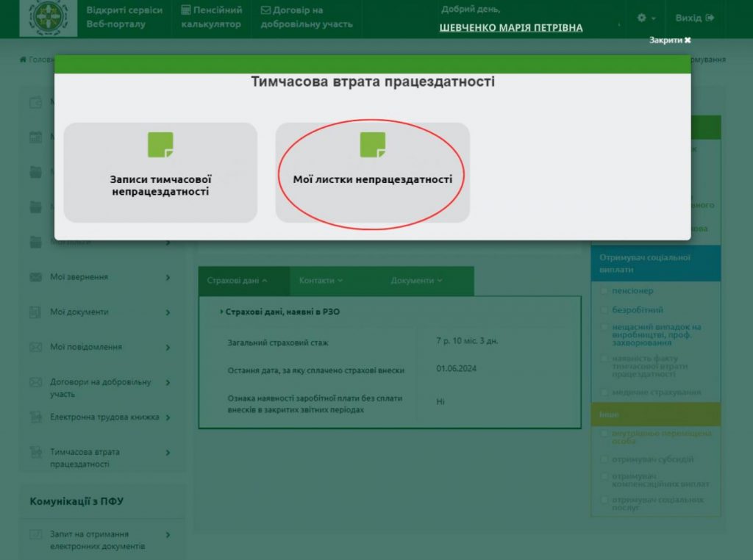Click mail icon beside Мої повідомлення
Viewport: 753px width, 560px height.
point(35,347)
